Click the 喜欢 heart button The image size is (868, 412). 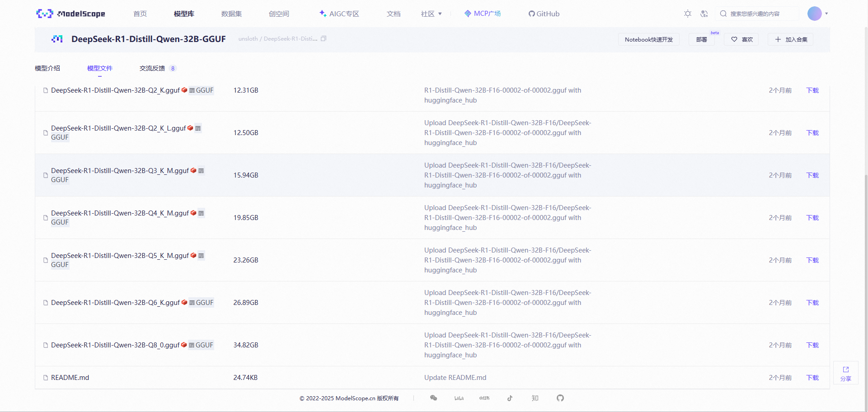pos(741,39)
